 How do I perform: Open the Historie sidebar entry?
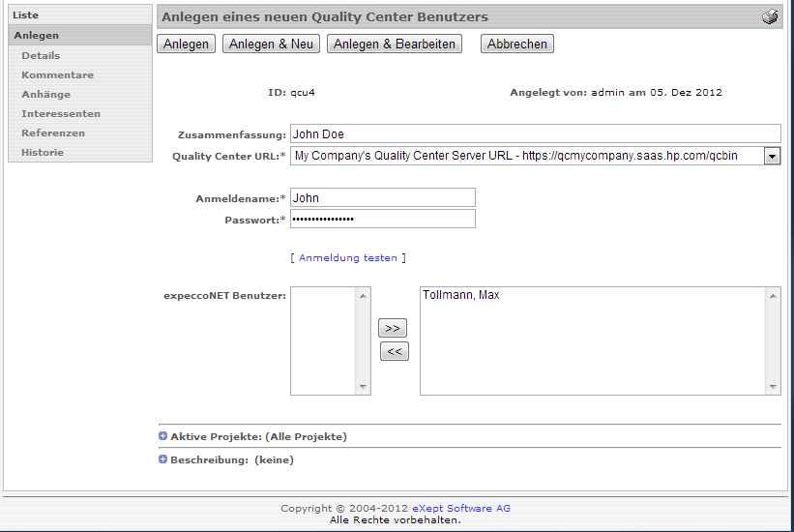point(43,153)
